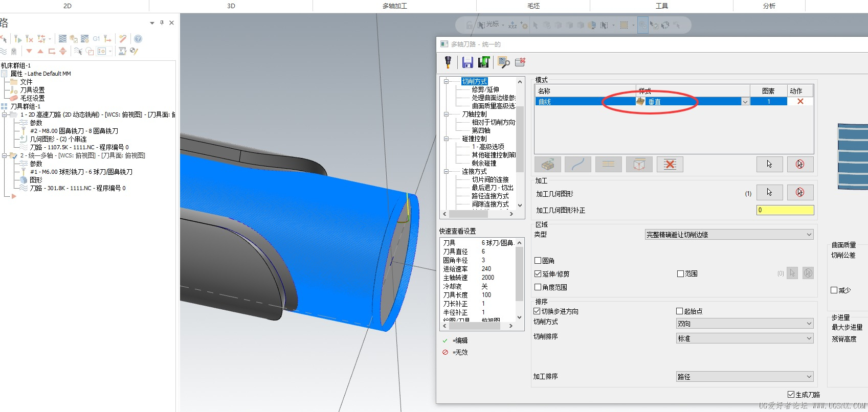Screen dimensions: 868x412
Task: Toggle the 生成刀路 checkbox
Action: pyautogui.click(x=791, y=395)
